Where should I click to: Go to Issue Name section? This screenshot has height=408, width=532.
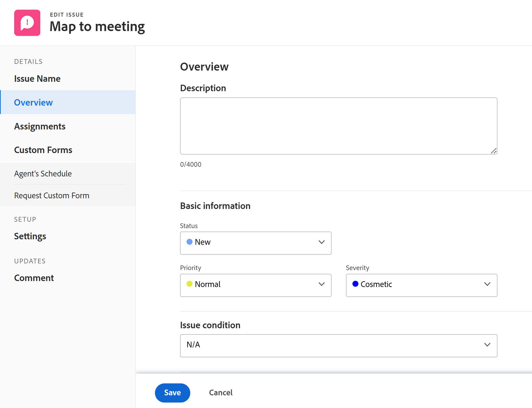37,79
